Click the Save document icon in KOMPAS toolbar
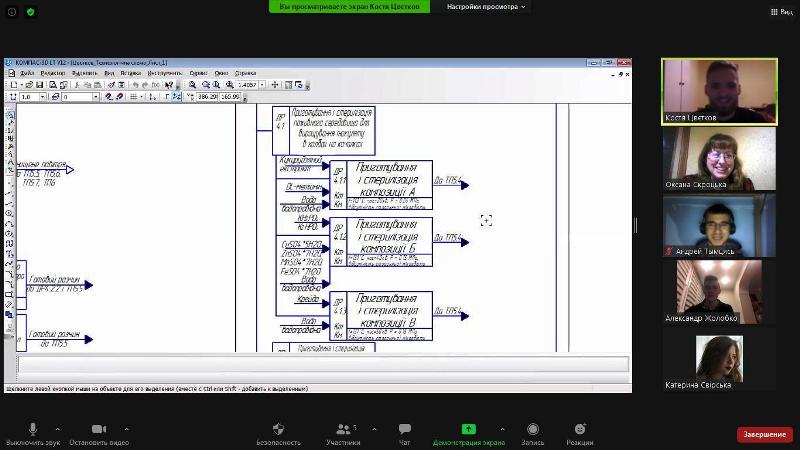800x450 pixels. pos(38,85)
